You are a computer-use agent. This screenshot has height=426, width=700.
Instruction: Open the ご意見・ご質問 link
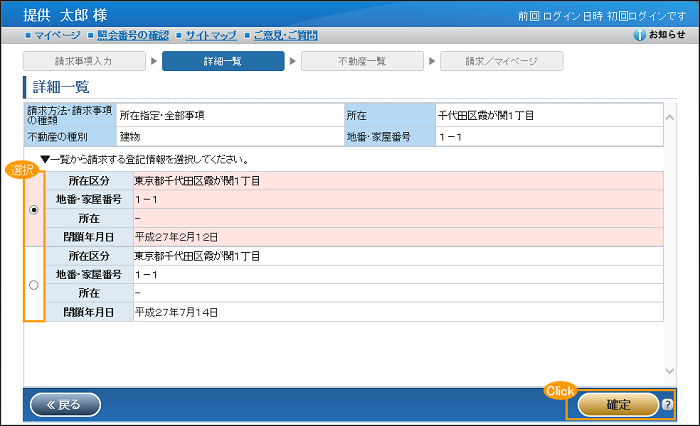point(283,35)
